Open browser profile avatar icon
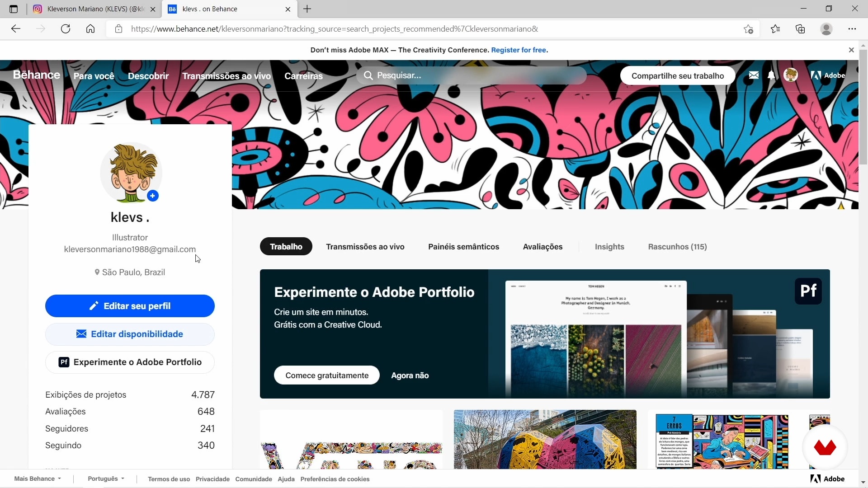Image resolution: width=868 pixels, height=488 pixels. pos(826,29)
